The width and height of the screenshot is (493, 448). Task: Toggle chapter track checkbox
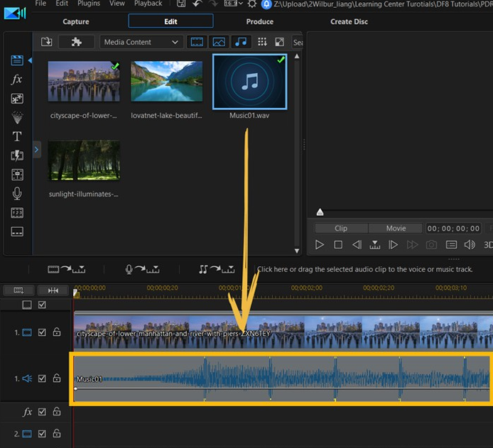(42, 305)
